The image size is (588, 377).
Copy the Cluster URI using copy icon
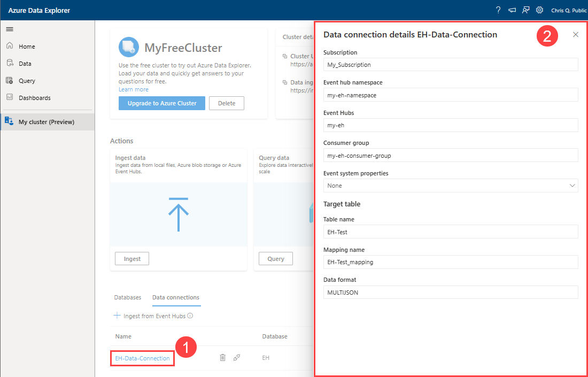(x=284, y=56)
